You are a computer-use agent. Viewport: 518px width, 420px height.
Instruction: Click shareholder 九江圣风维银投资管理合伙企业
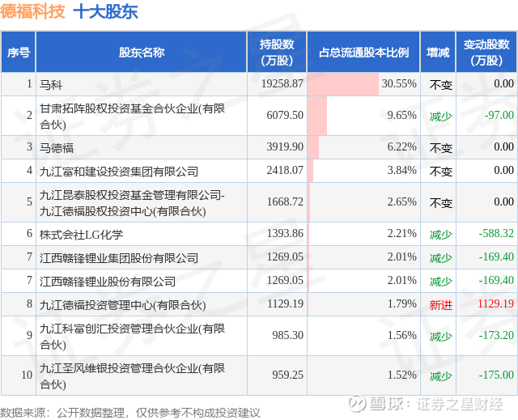[132, 375]
